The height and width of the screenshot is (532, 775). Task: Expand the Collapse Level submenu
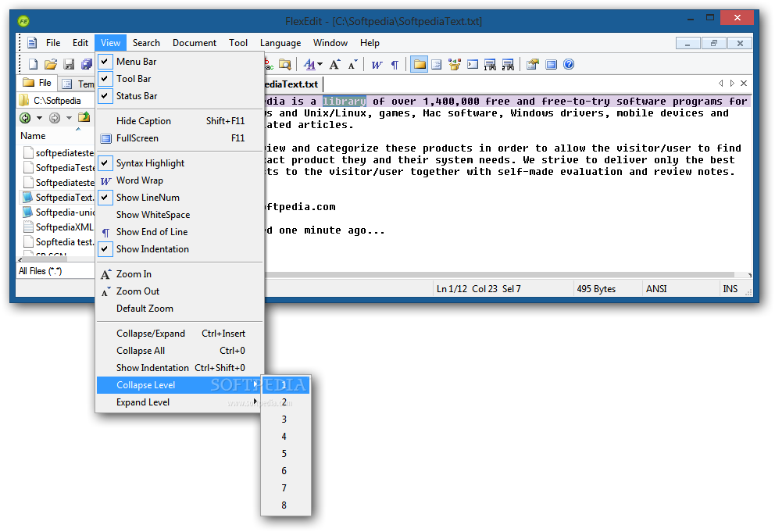pyautogui.click(x=180, y=385)
